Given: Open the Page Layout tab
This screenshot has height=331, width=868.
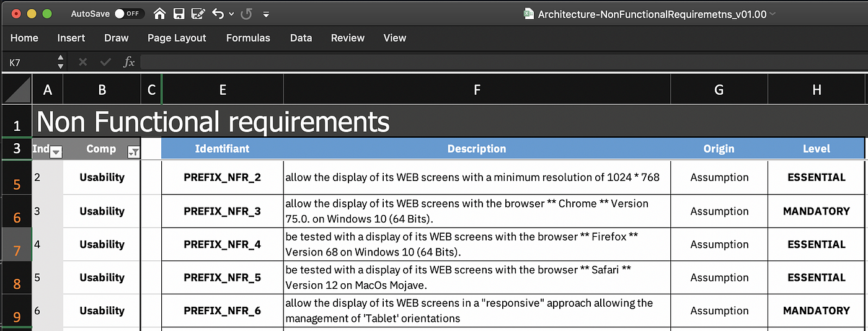Looking at the screenshot, I should click(x=177, y=38).
